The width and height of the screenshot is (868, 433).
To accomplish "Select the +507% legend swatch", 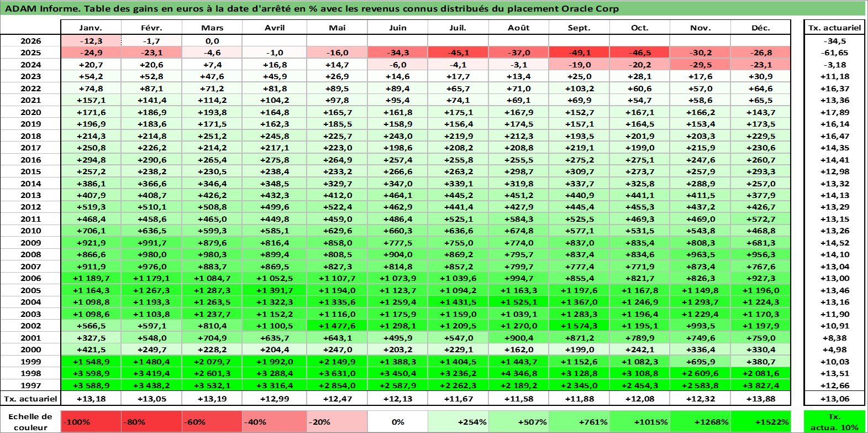I will [518, 421].
